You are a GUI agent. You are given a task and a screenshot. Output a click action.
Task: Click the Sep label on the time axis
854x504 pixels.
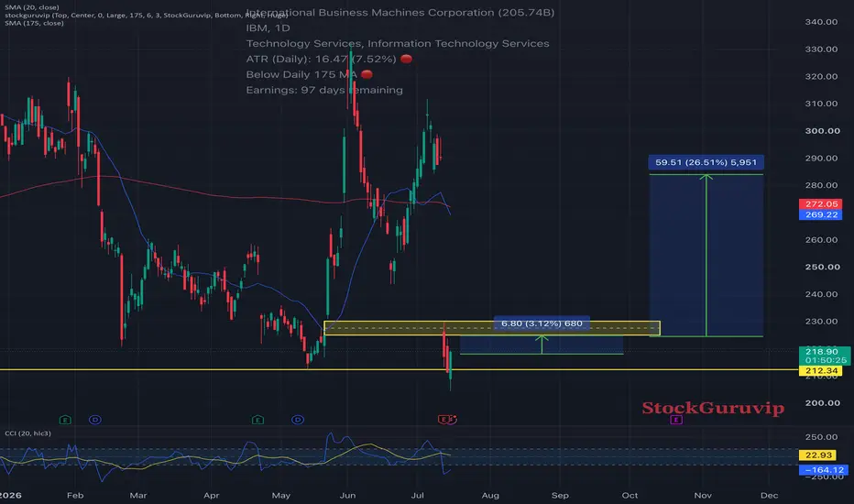click(x=560, y=495)
